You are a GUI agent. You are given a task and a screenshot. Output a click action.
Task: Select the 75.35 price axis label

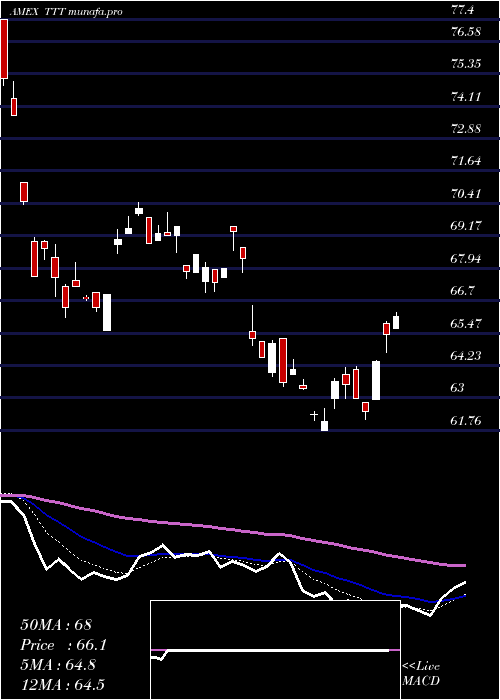pyautogui.click(x=466, y=63)
